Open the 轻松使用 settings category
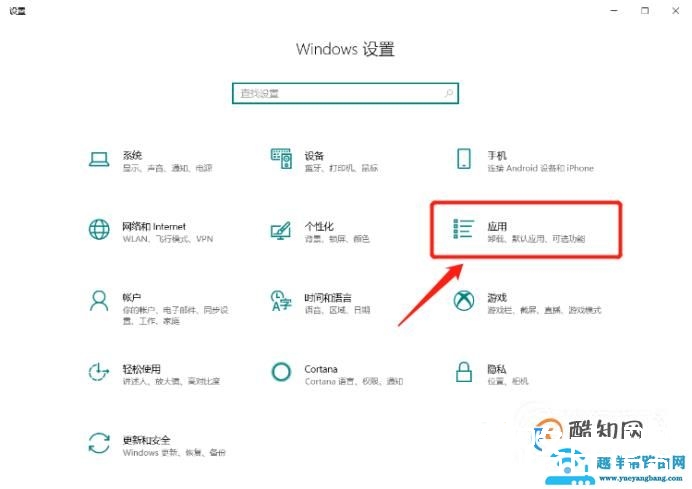 142,369
